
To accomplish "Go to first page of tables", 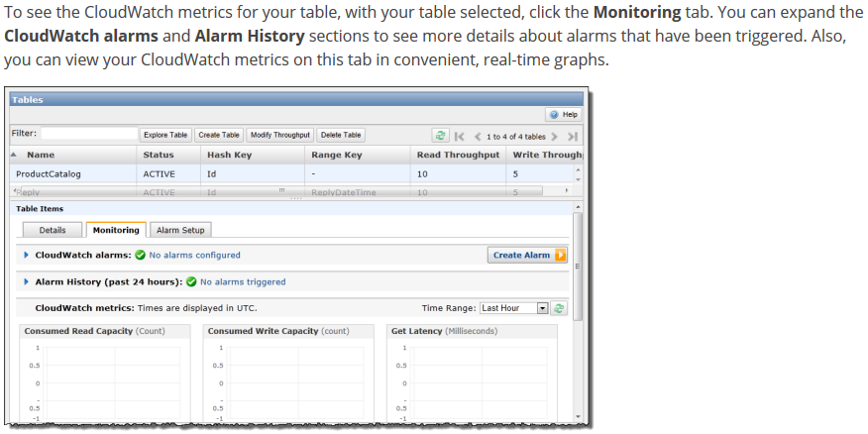I will coord(459,136).
